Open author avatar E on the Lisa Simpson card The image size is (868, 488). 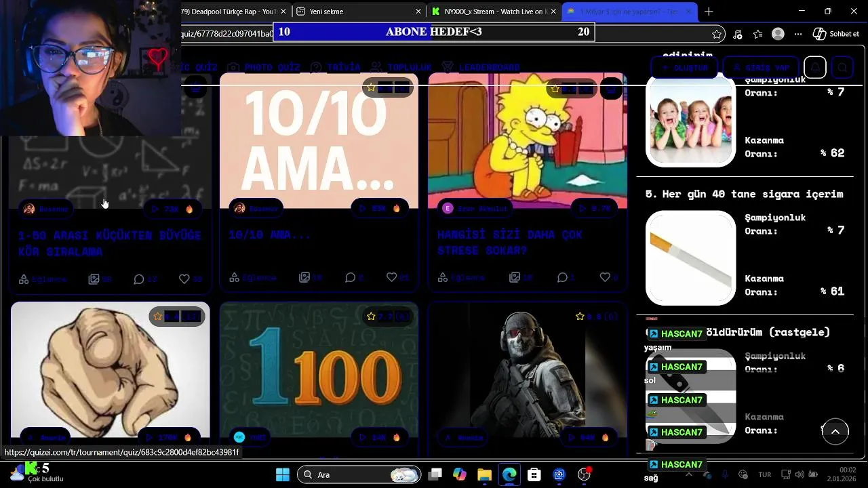(448, 209)
